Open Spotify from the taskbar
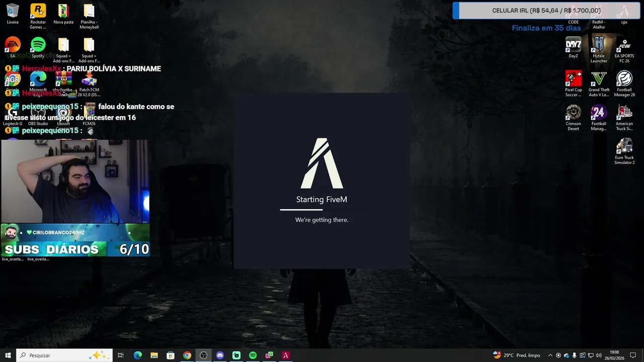This screenshot has height=362, width=644. (x=253, y=355)
